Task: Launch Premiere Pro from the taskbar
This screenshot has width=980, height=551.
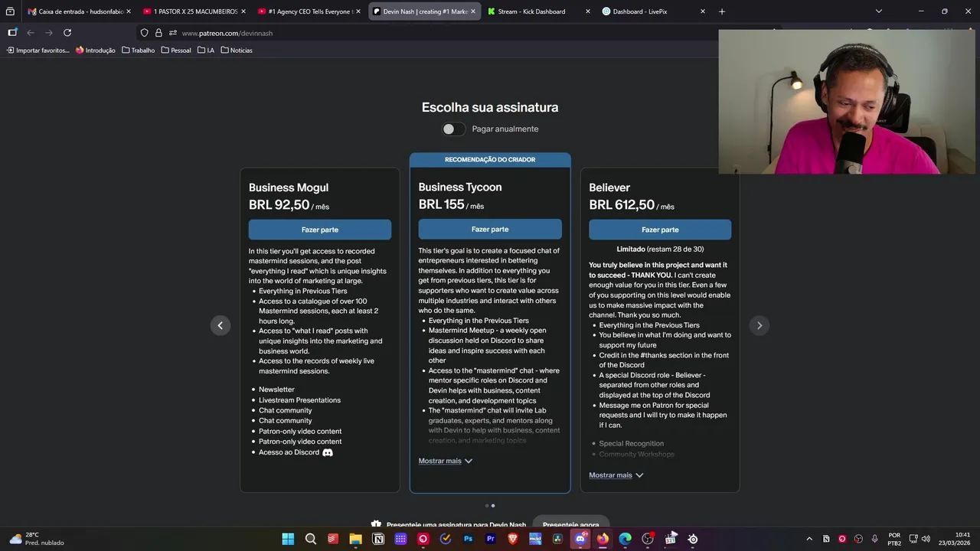Action: click(x=490, y=539)
